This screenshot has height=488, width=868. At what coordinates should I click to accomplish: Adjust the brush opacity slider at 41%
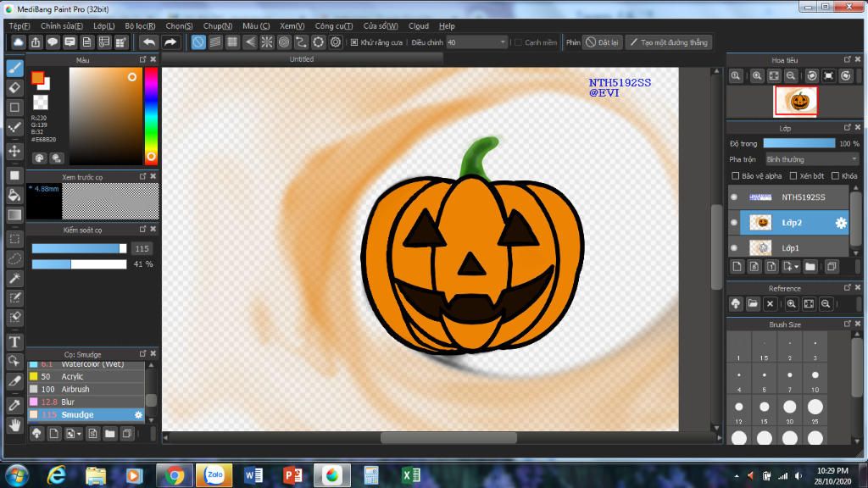(x=79, y=264)
